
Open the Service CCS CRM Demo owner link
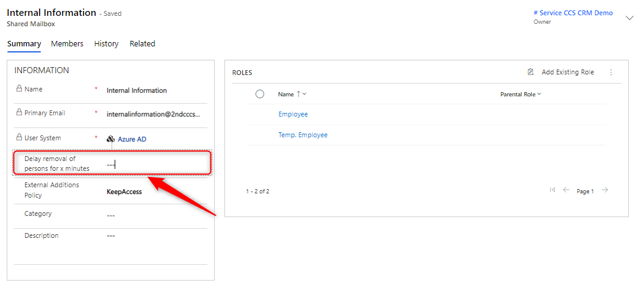click(x=573, y=13)
